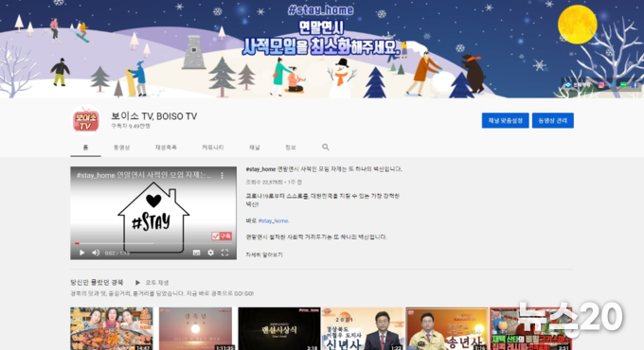Open green Naver blog icon in banner

(x=623, y=85)
